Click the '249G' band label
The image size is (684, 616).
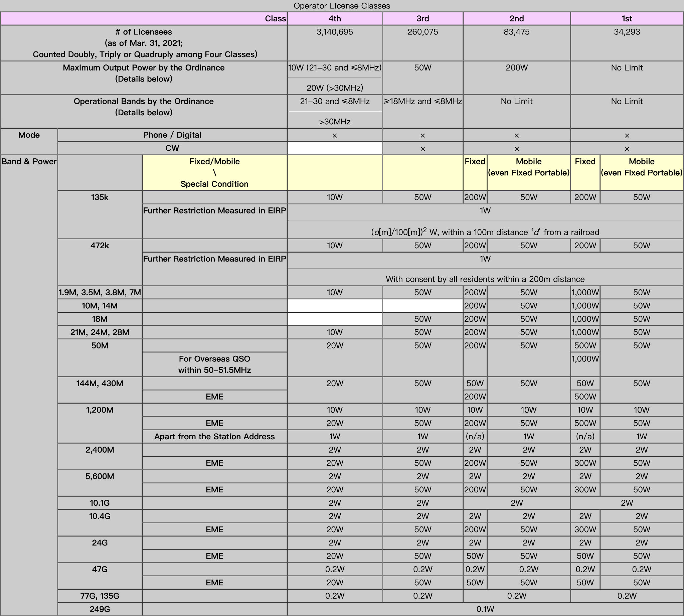[x=100, y=609]
